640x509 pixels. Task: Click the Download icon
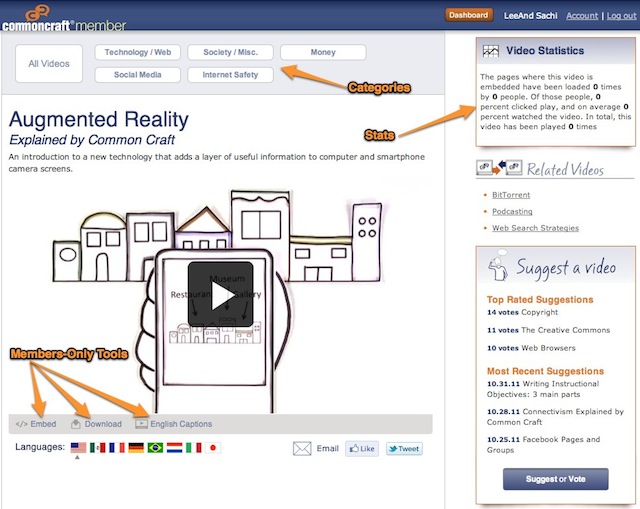pyautogui.click(x=76, y=424)
